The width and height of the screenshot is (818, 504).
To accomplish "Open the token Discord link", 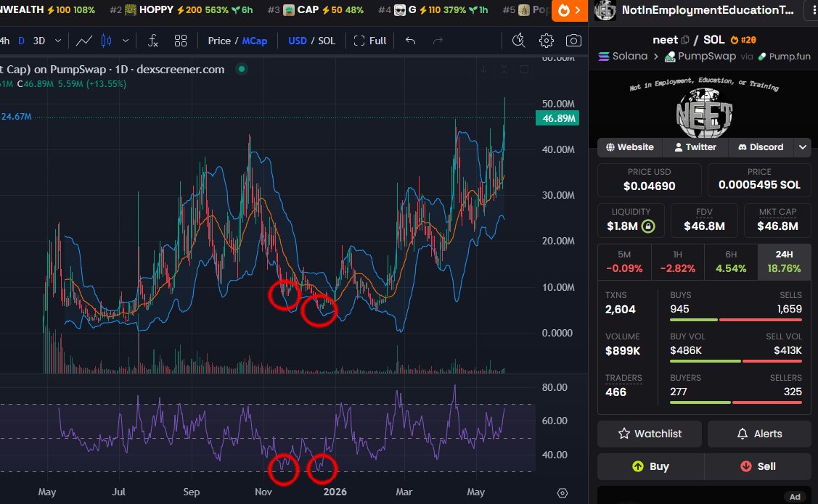I will tap(761, 147).
